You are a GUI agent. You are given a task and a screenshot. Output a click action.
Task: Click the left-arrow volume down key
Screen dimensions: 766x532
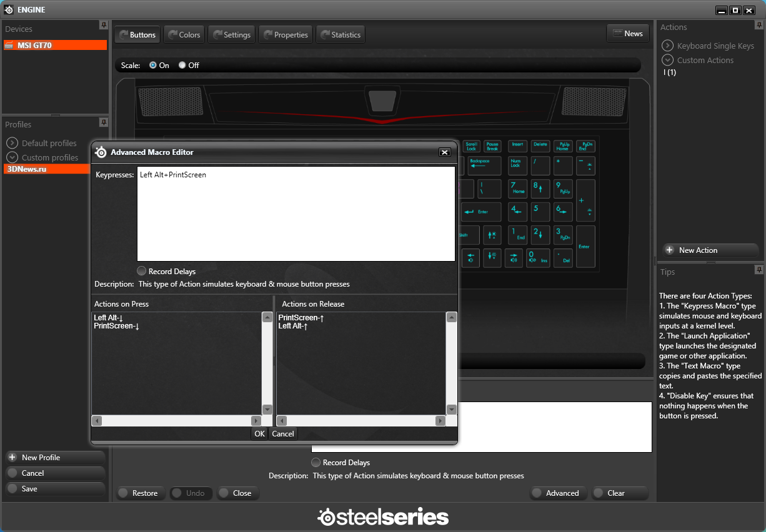coord(470,257)
